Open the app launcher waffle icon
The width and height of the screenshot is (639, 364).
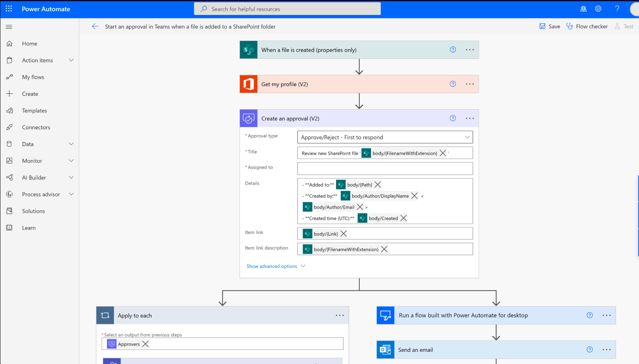pyautogui.click(x=9, y=9)
